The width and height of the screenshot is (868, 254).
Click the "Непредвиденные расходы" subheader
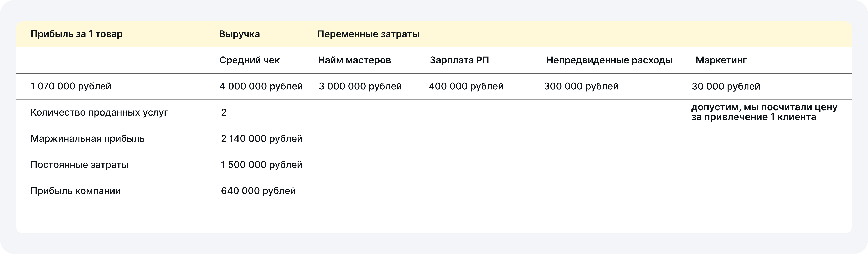point(609,60)
